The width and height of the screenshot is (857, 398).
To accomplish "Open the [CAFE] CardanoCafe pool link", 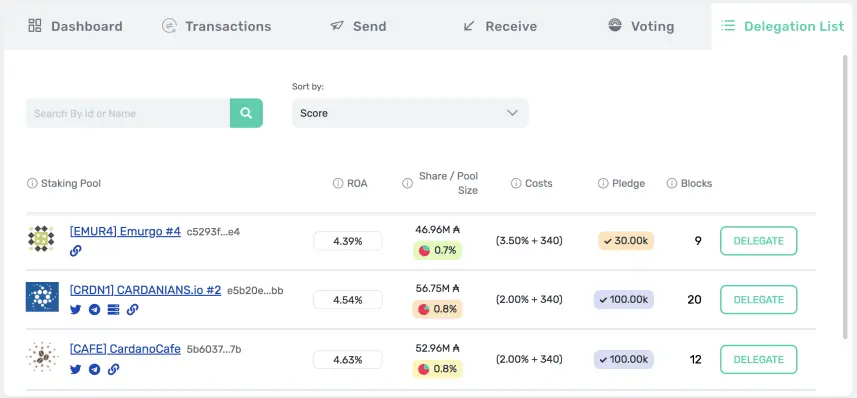I will pyautogui.click(x=125, y=349).
